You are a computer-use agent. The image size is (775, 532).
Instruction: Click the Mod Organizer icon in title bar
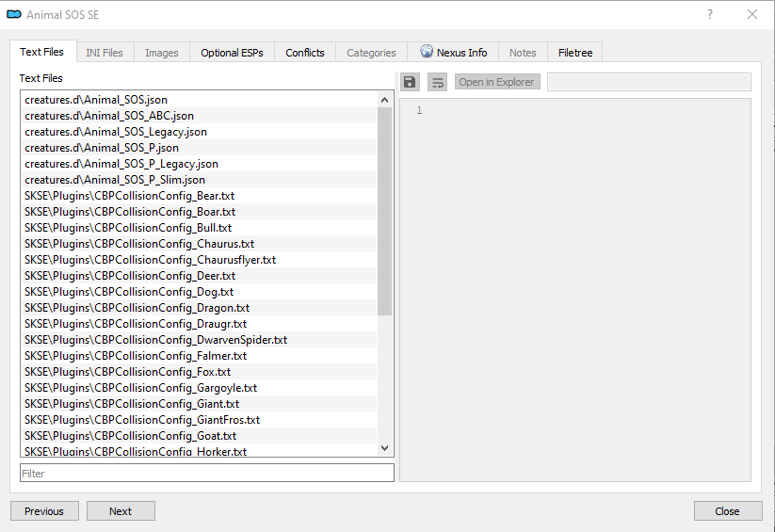click(x=14, y=14)
